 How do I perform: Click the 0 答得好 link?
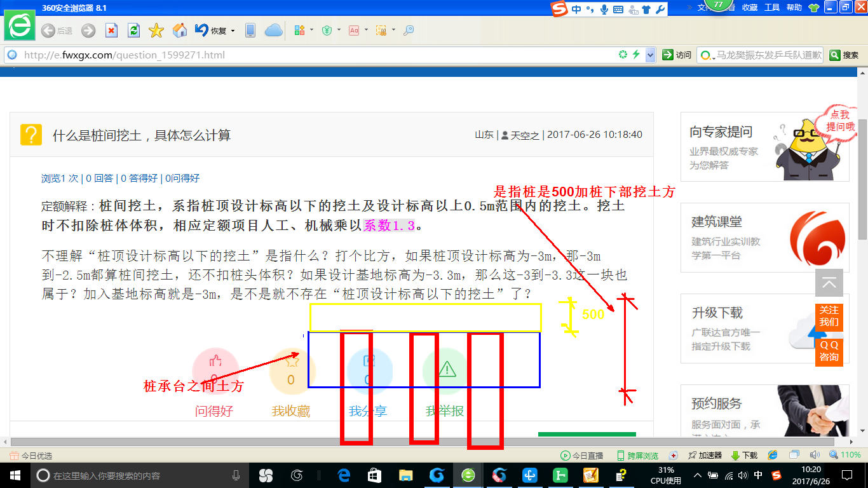coord(139,178)
